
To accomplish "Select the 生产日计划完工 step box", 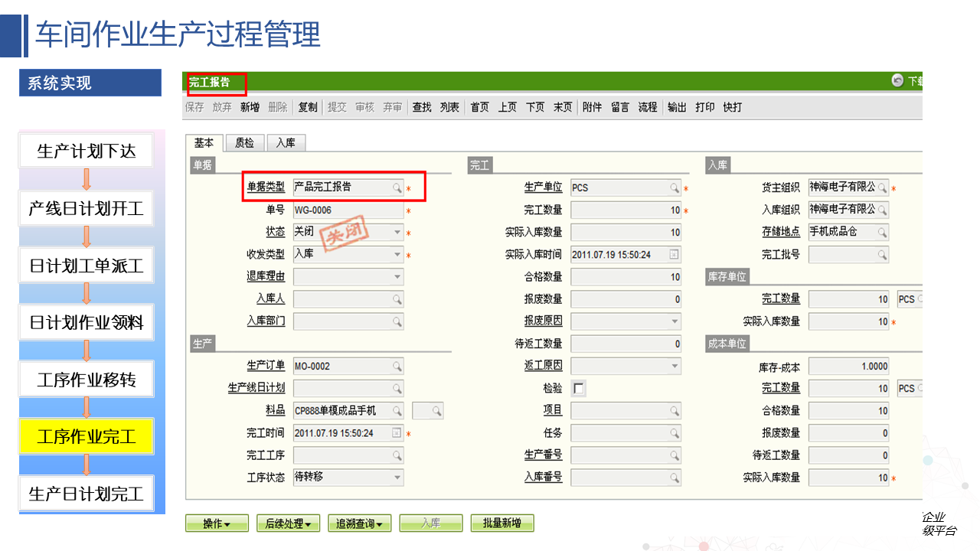I will (x=87, y=494).
